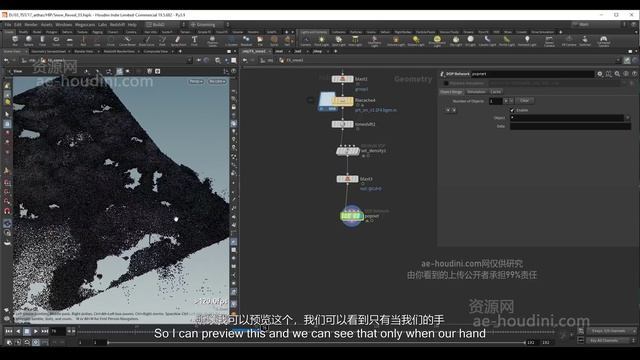This screenshot has width=640, height=360.
Task: Select the Font shelf tool
Action: pos(194,41)
